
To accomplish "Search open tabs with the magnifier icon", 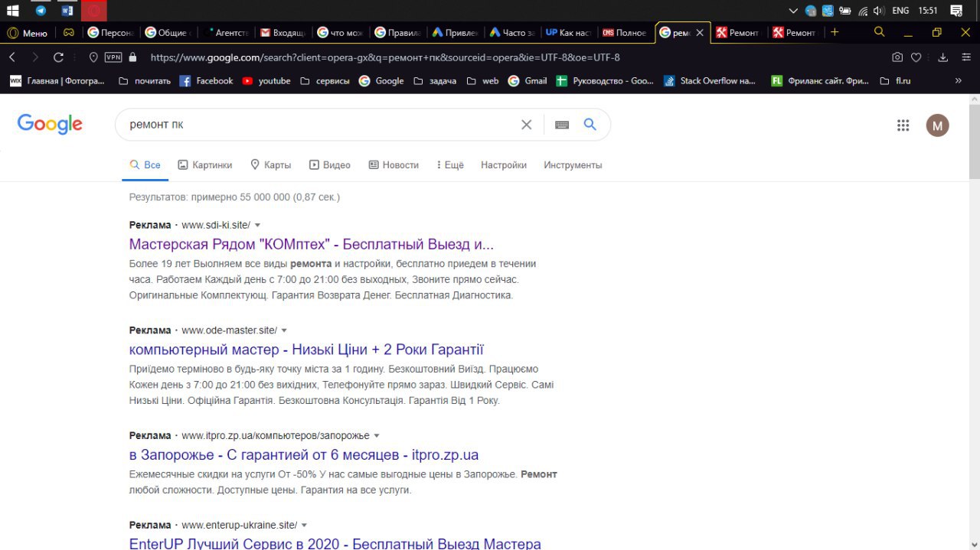I will [879, 32].
